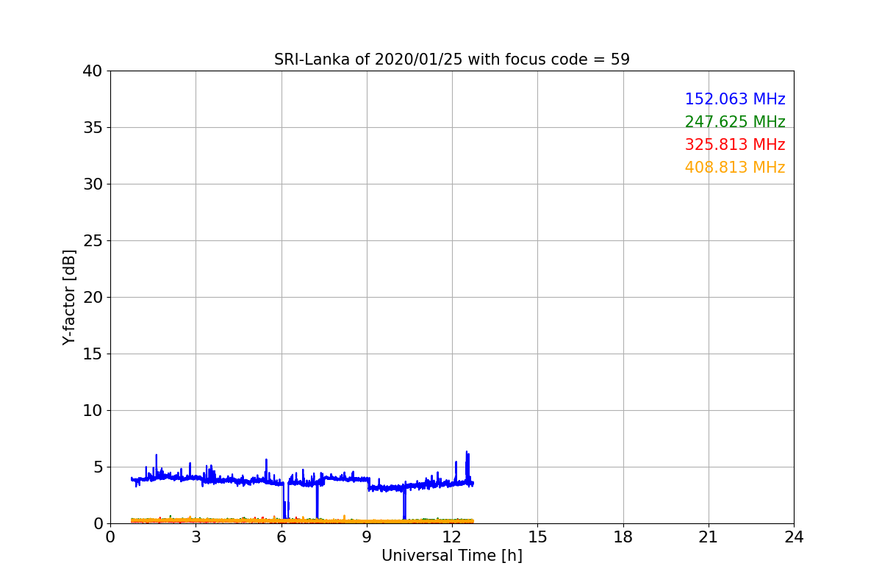This screenshot has height=588, width=882.
Task: Click x-axis tick label 12
Action: point(452,537)
